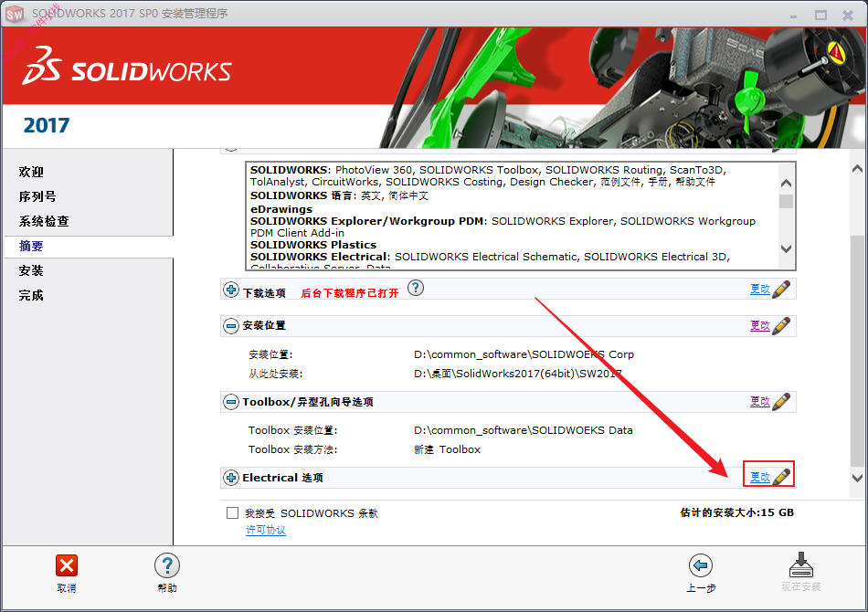Select the 欢迎 step in sidebar
This screenshot has width=868, height=612.
[32, 172]
